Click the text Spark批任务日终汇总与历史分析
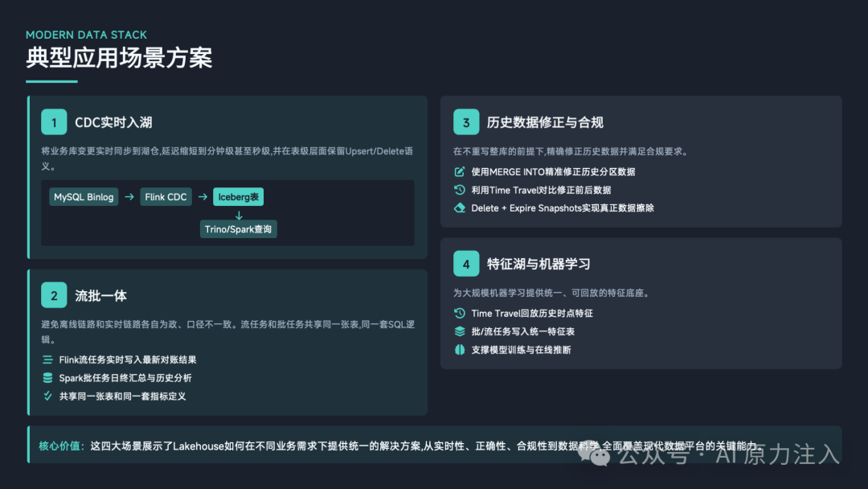This screenshot has height=489, width=868. 125,378
